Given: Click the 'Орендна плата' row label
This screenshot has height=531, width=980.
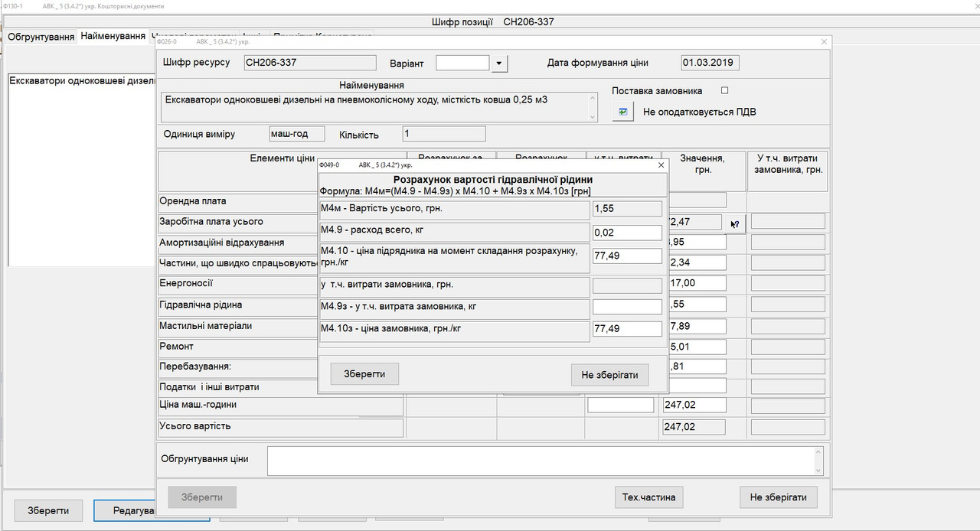Looking at the screenshot, I should [x=193, y=201].
